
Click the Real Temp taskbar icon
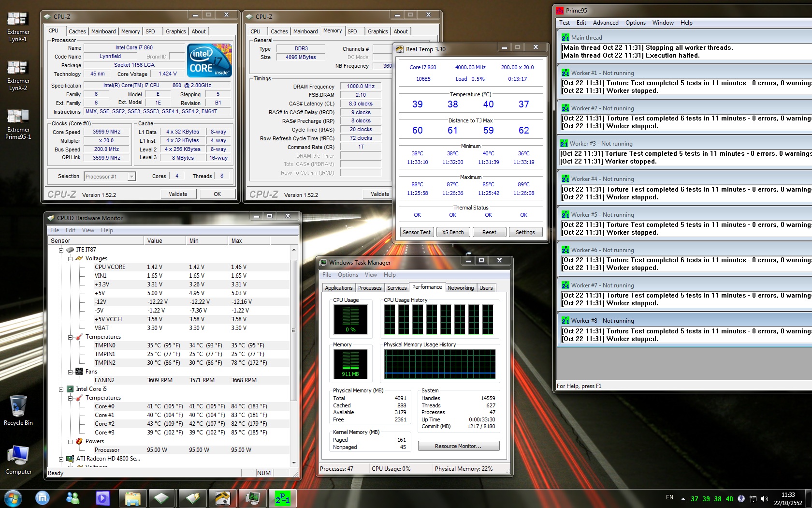click(222, 498)
